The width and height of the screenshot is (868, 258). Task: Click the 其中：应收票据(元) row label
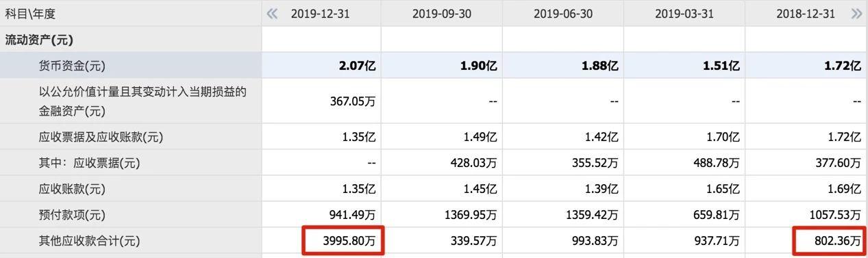click(89, 164)
